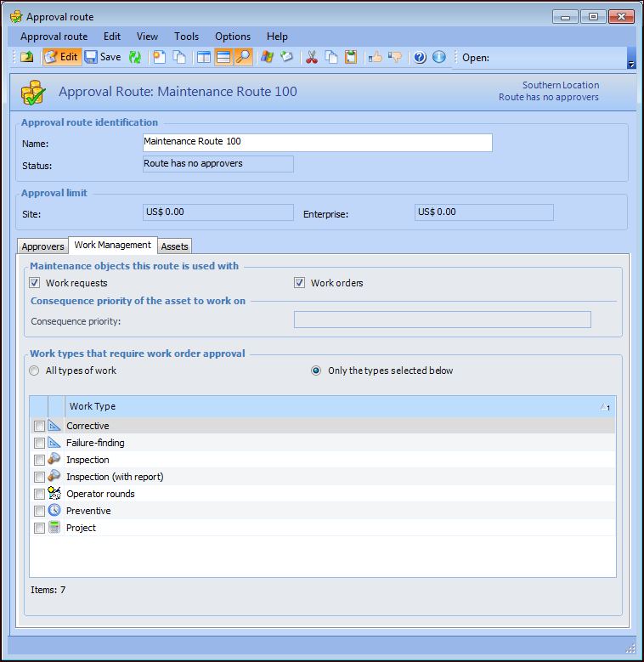This screenshot has height=662, width=644.
Task: Click Route has no approvers header text
Action: point(549,97)
